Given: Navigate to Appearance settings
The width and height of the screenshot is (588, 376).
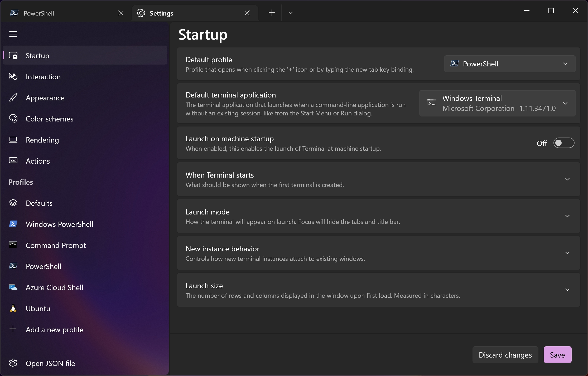Looking at the screenshot, I should [45, 97].
